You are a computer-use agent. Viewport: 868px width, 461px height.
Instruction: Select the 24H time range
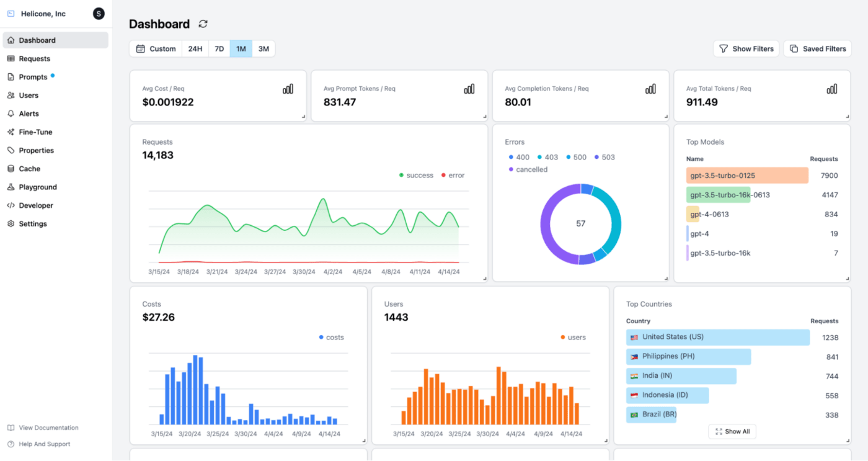click(x=195, y=49)
